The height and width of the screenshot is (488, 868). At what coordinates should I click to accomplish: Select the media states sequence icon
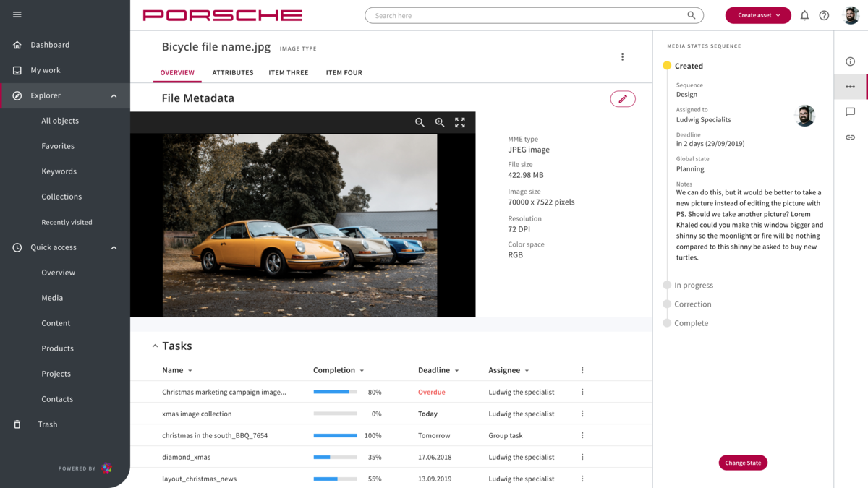tap(851, 86)
